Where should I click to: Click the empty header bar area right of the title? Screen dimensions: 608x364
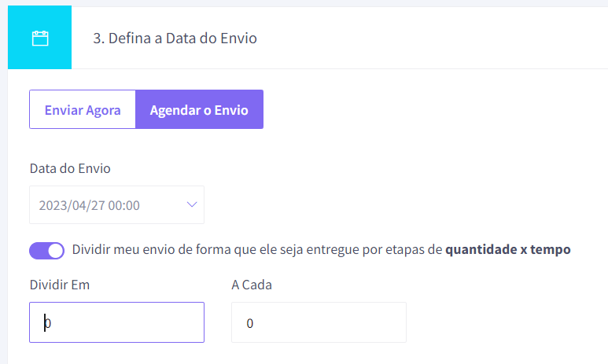coord(433,38)
